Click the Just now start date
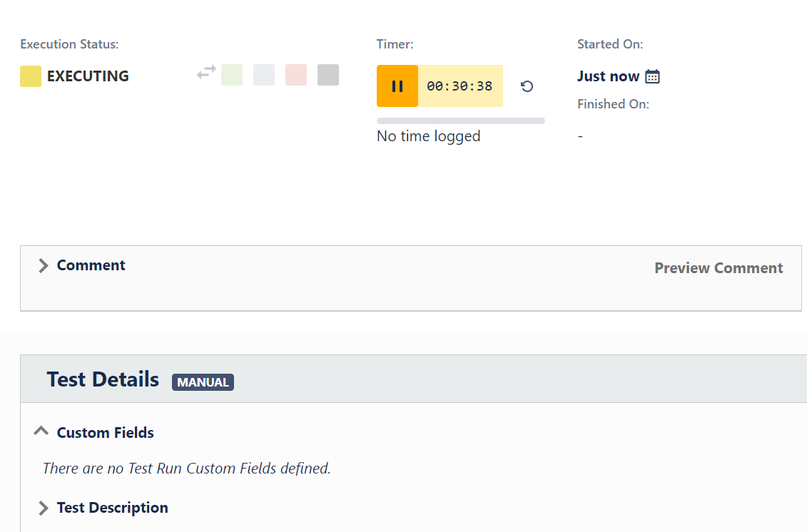The image size is (807, 532). [x=609, y=76]
